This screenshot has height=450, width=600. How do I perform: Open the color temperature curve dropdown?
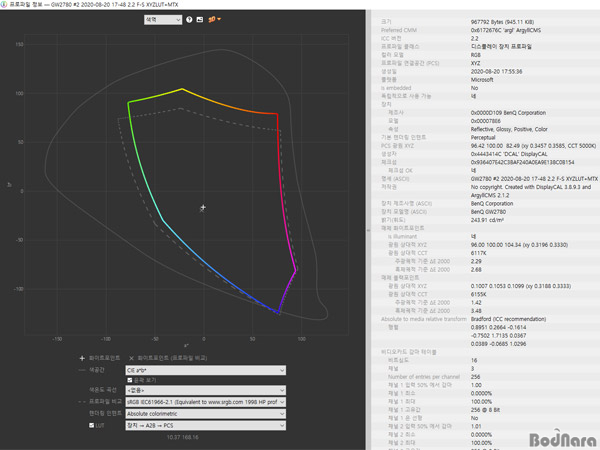[205, 390]
